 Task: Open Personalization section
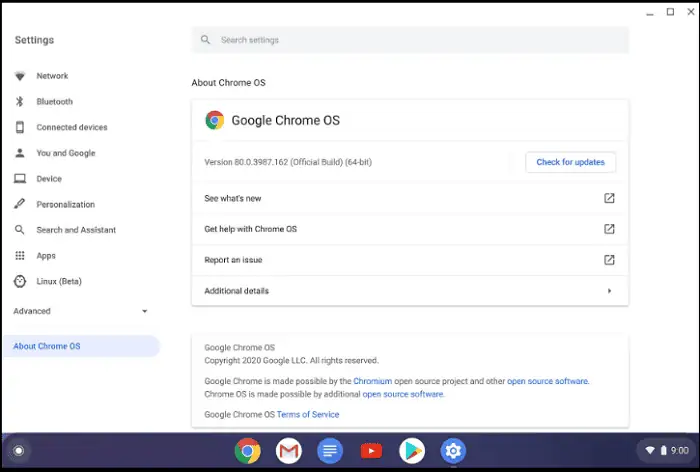[x=66, y=205]
